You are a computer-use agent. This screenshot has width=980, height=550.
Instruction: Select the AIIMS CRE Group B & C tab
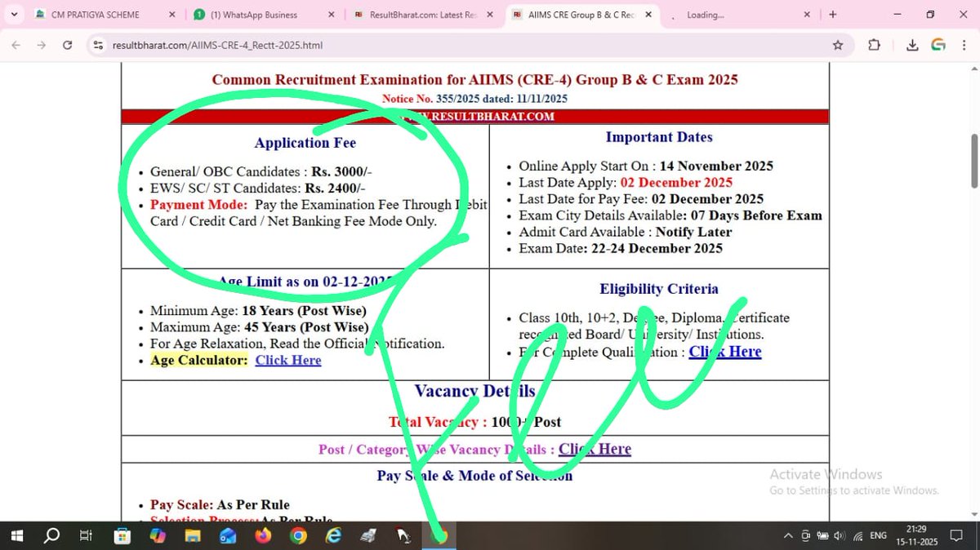[x=581, y=15]
